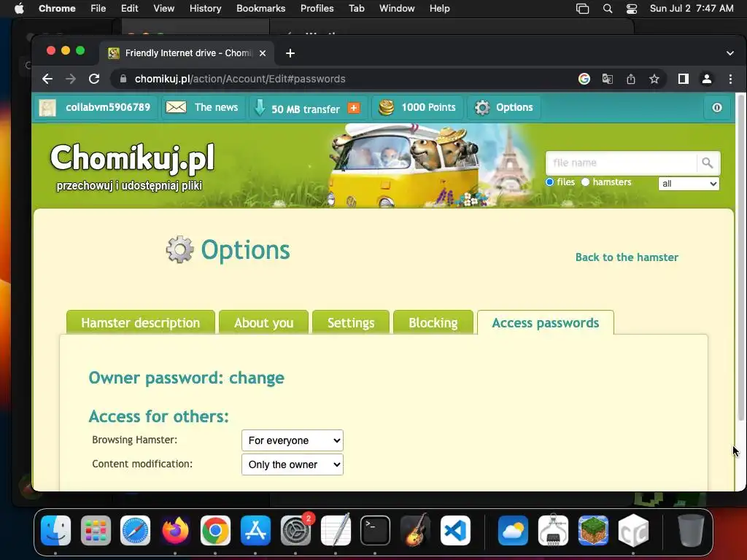Open Chrome profile avatar menu
The width and height of the screenshot is (747, 560).
pyautogui.click(x=706, y=79)
